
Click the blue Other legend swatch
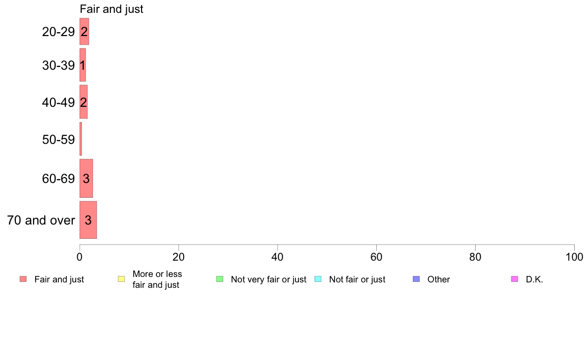pyautogui.click(x=416, y=279)
